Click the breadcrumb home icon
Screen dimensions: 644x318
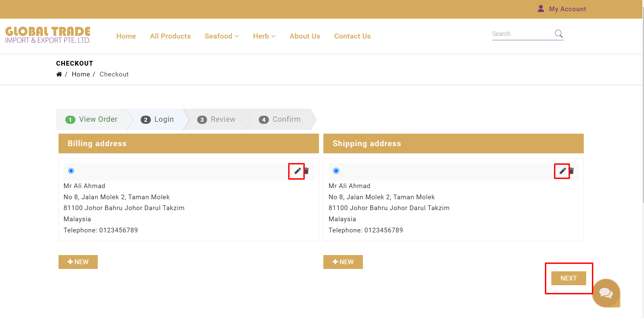click(59, 74)
